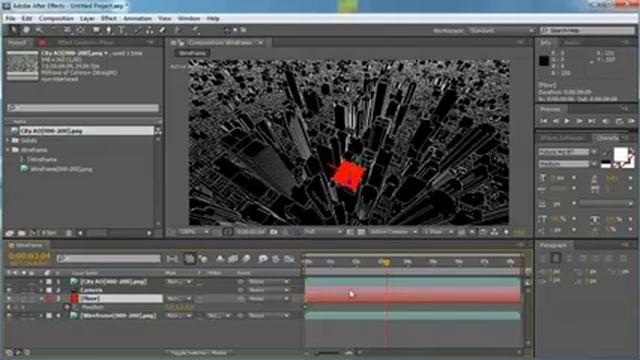Viewport: 640px width, 360px height.
Task: Toggle Live Update button in timeline
Action: (189, 259)
